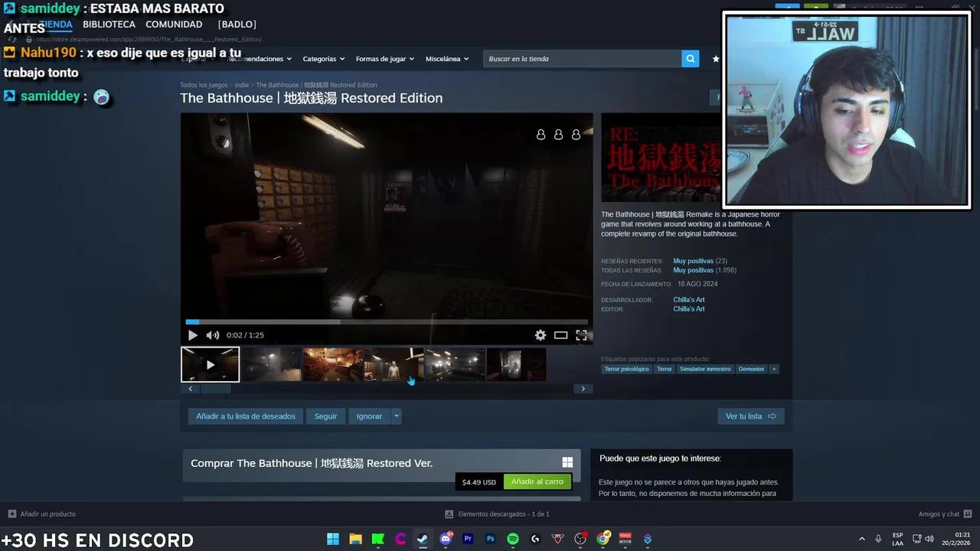Open the Windows Start menu
Image resolution: width=980 pixels, height=551 pixels.
coord(333,539)
